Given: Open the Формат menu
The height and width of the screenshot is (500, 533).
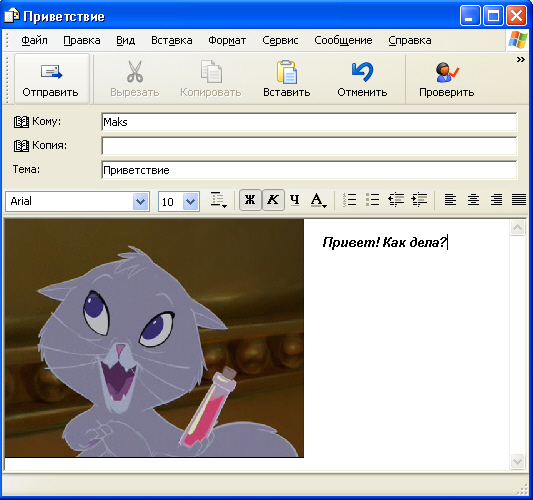Looking at the screenshot, I should pos(227,40).
